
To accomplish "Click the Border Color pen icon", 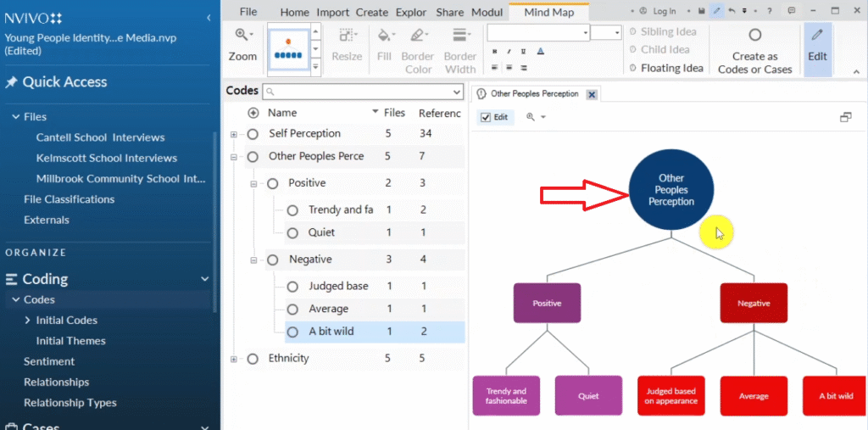I will pos(417,36).
